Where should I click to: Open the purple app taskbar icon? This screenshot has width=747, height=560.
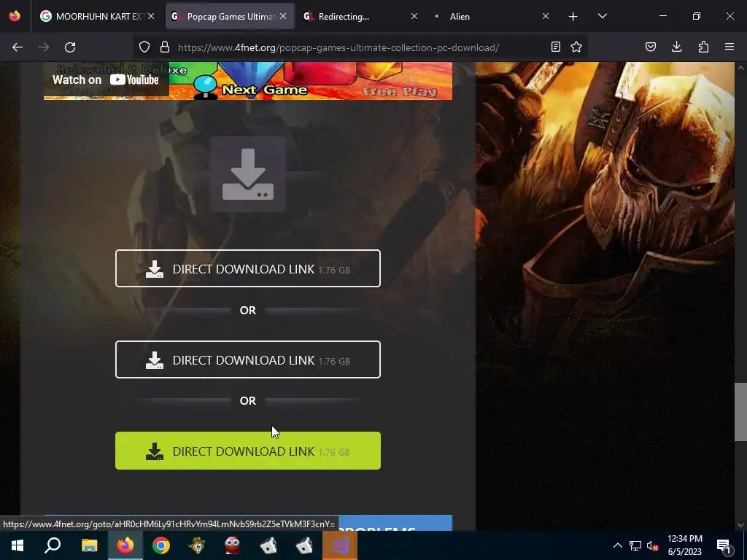click(x=340, y=545)
